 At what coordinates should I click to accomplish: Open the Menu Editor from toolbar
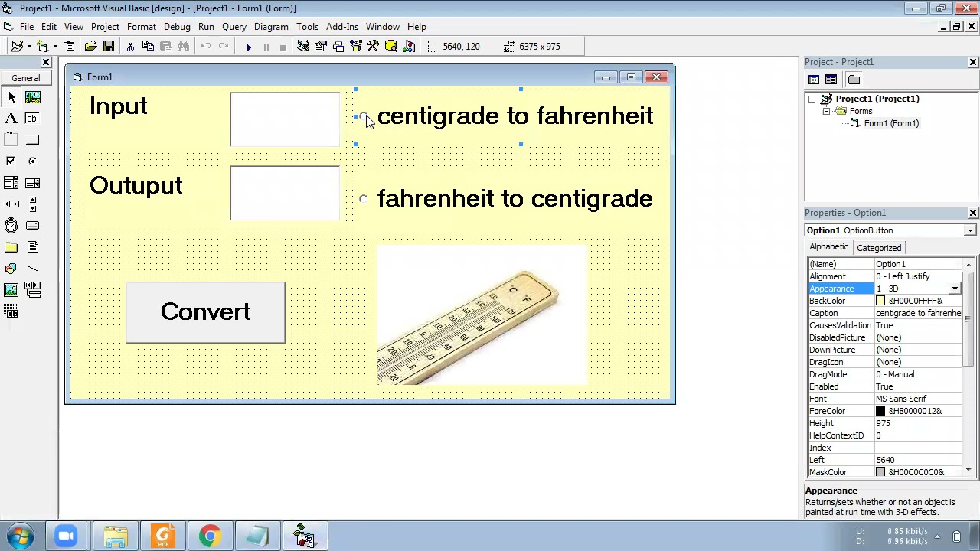pos(70,46)
